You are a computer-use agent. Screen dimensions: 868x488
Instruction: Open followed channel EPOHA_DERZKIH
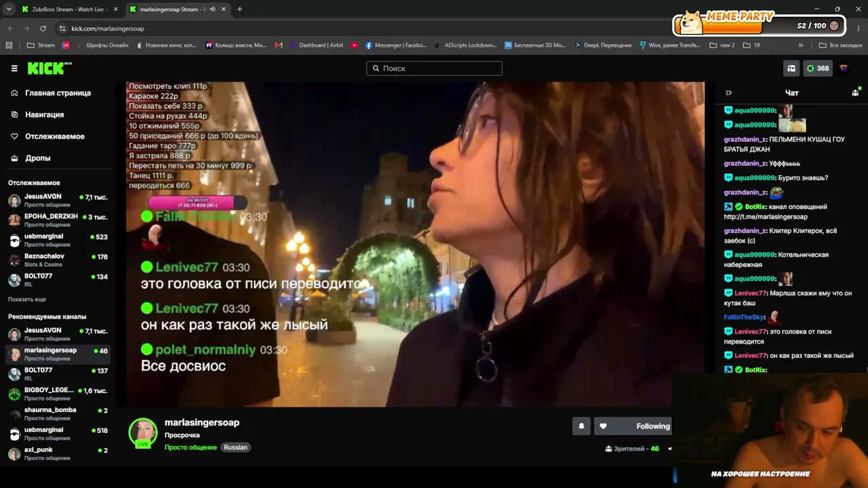tap(58, 220)
